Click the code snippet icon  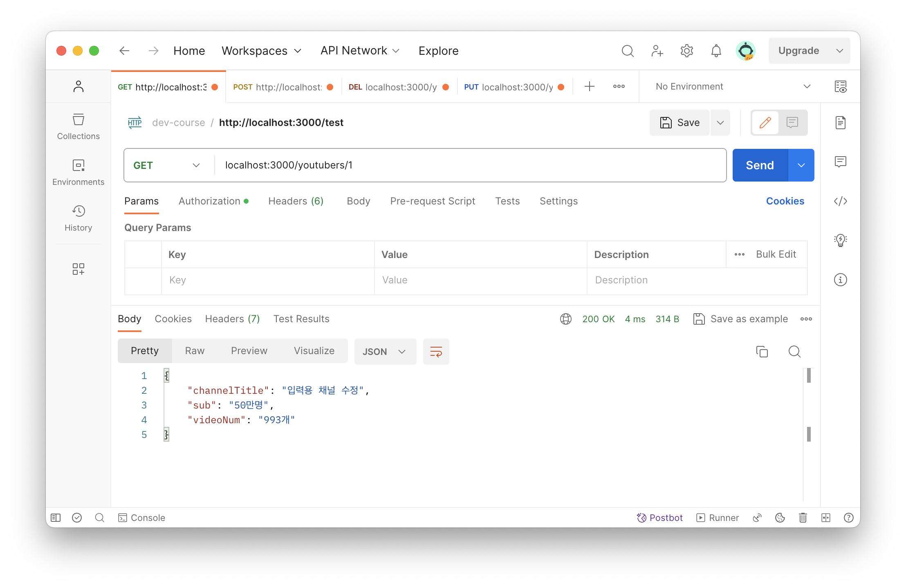click(x=840, y=201)
